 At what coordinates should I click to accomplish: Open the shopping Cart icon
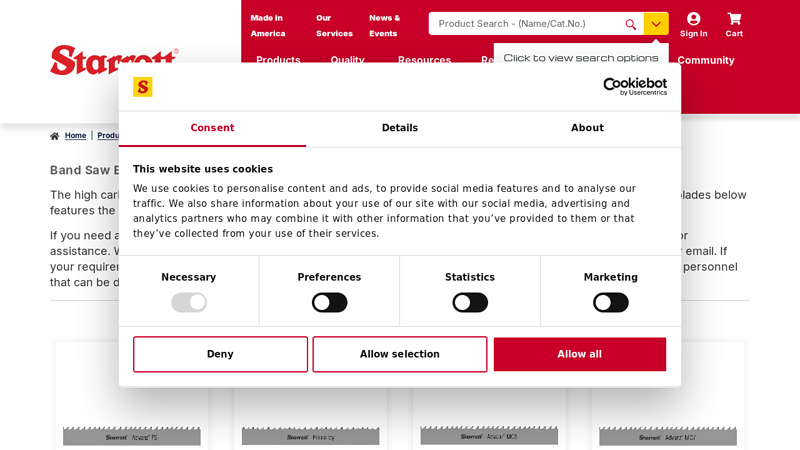click(734, 19)
